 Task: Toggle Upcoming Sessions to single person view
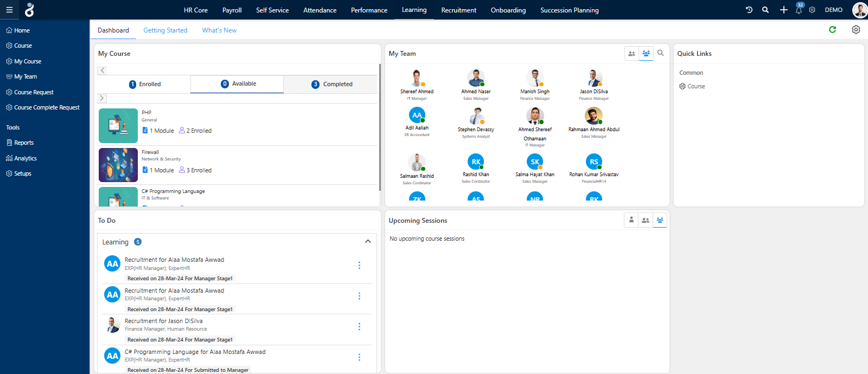click(631, 220)
